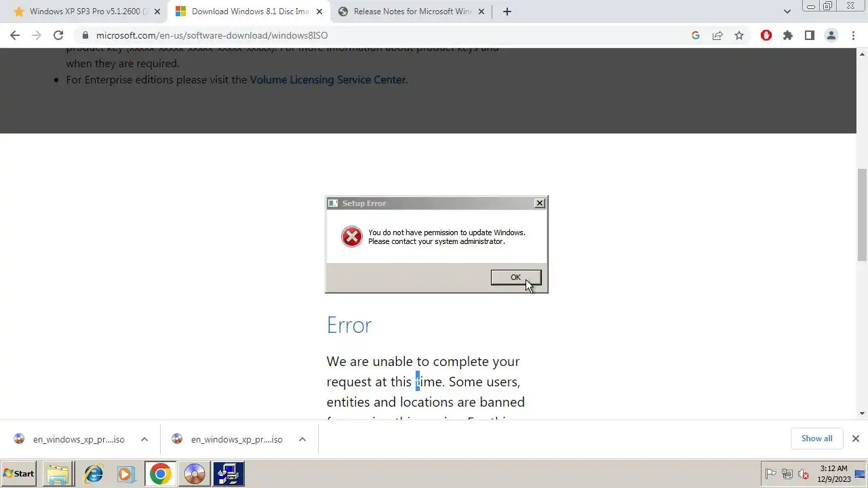Screen dimensions: 868x488
Task: Share this page icon
Action: (x=717, y=35)
